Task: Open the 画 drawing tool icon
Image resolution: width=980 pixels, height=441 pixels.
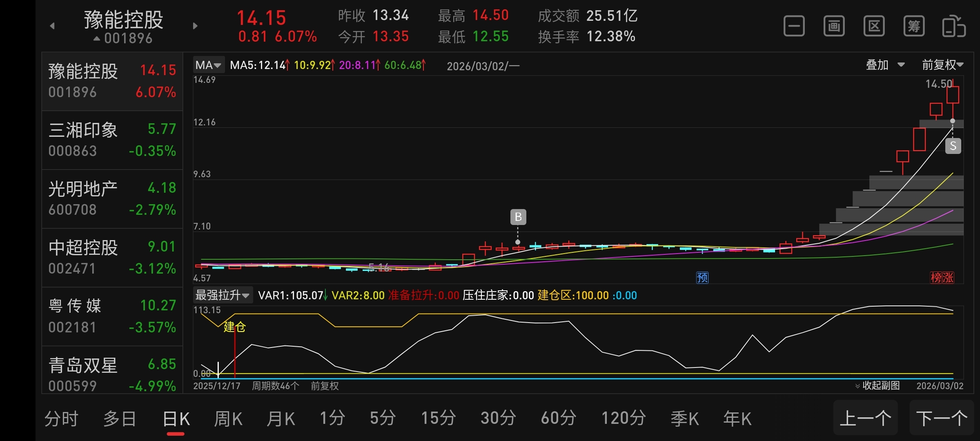Action: pyautogui.click(x=834, y=27)
